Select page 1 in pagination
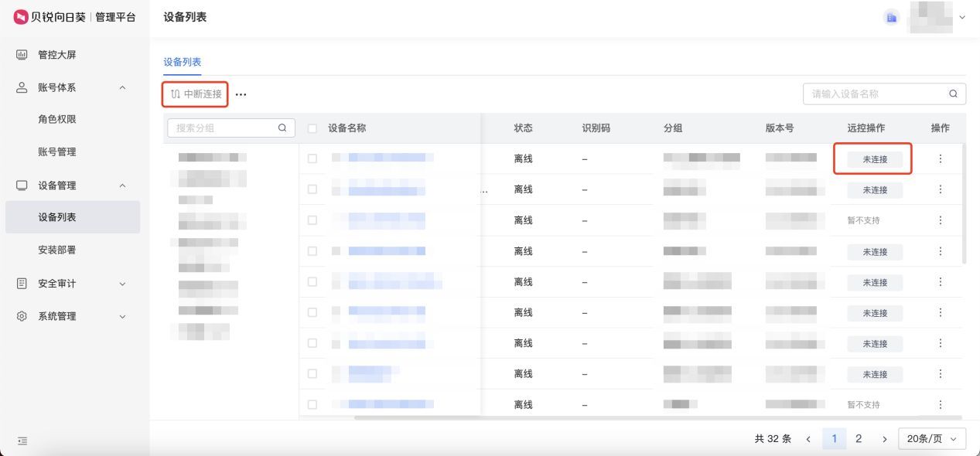The image size is (980, 456). click(x=834, y=438)
